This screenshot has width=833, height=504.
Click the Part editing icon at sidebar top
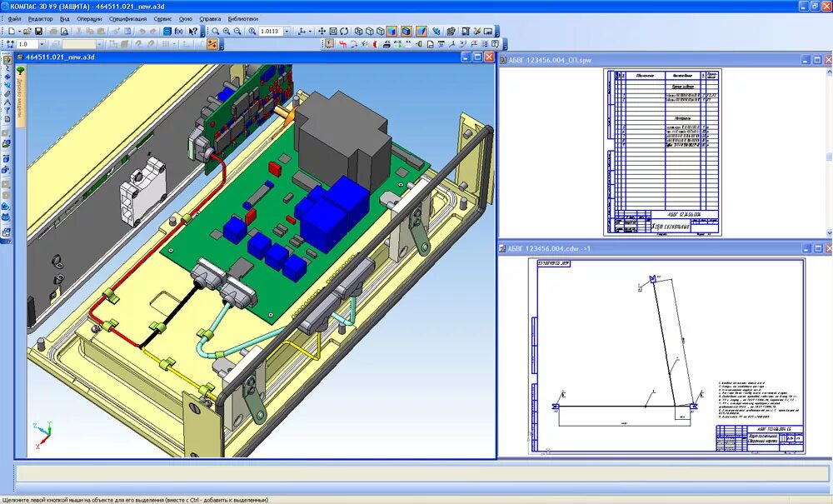[7, 59]
